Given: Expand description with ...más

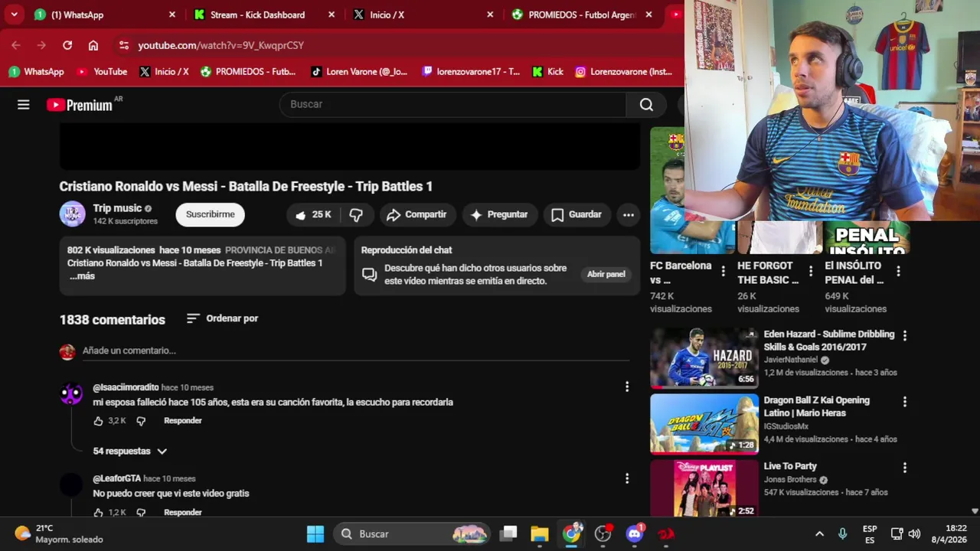Looking at the screenshot, I should (x=82, y=276).
